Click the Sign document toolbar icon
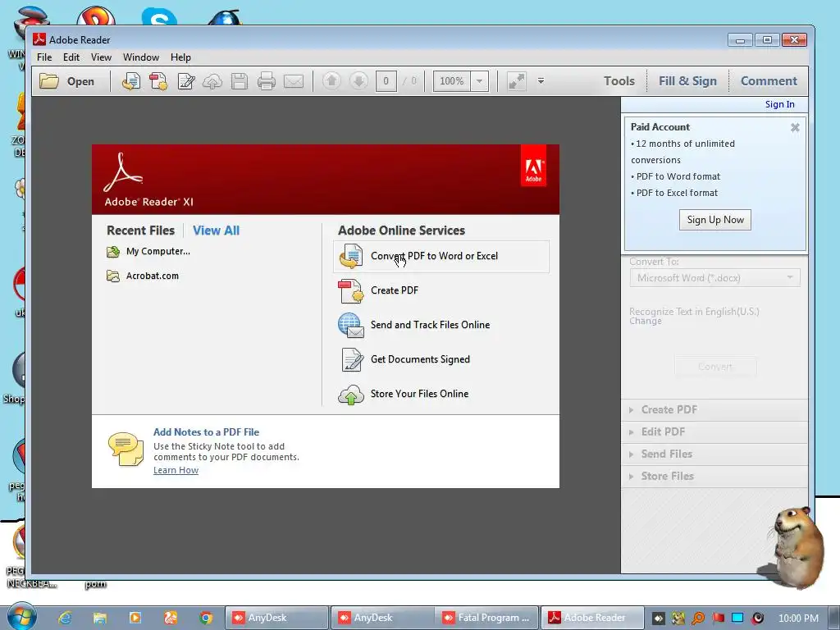This screenshot has height=630, width=840. tap(186, 81)
